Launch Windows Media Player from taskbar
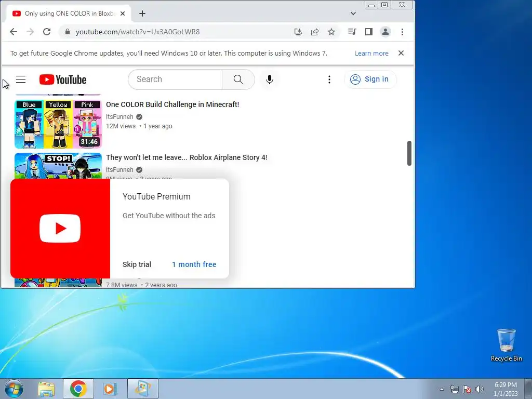Screen dimensions: 532x399 coord(110,389)
